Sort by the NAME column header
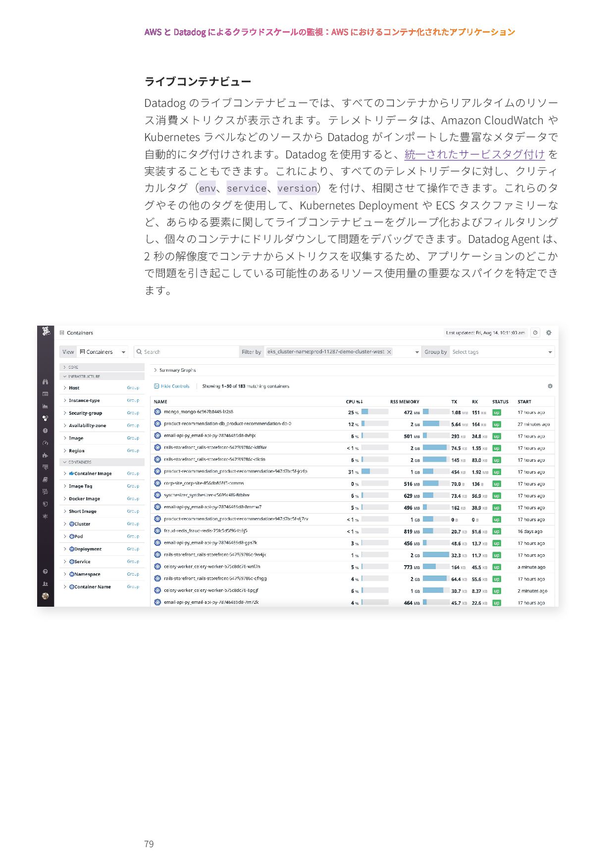This screenshot has width=614, height=868. 160,402
